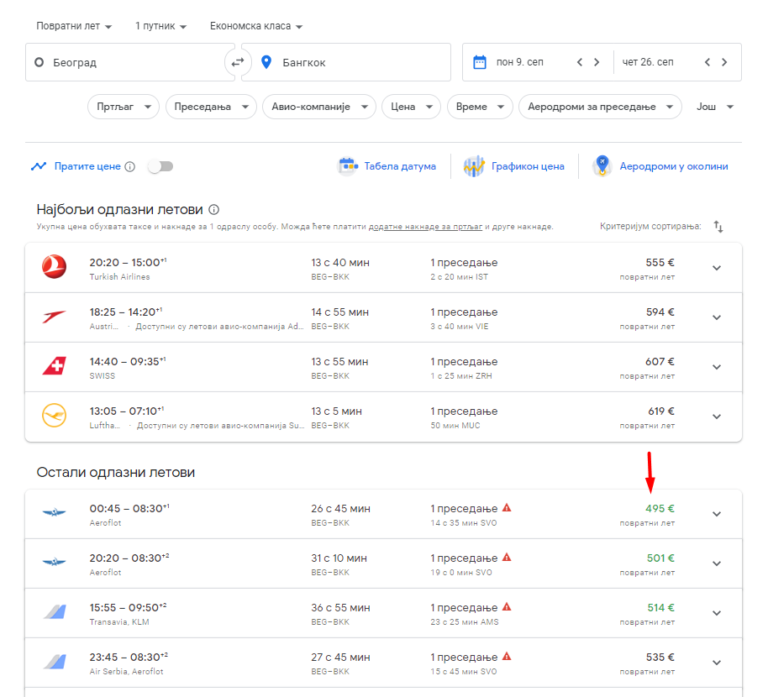
Task: Enable the Пратите цене price tracking switch
Action: pyautogui.click(x=160, y=167)
